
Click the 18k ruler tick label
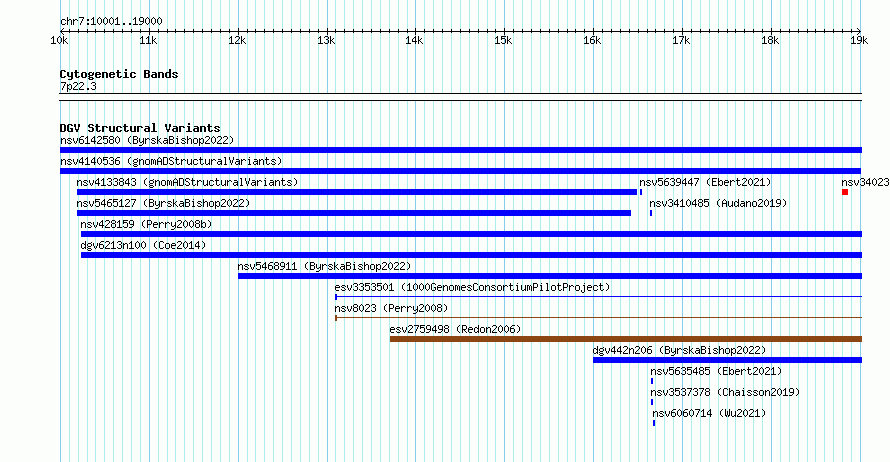[770, 40]
